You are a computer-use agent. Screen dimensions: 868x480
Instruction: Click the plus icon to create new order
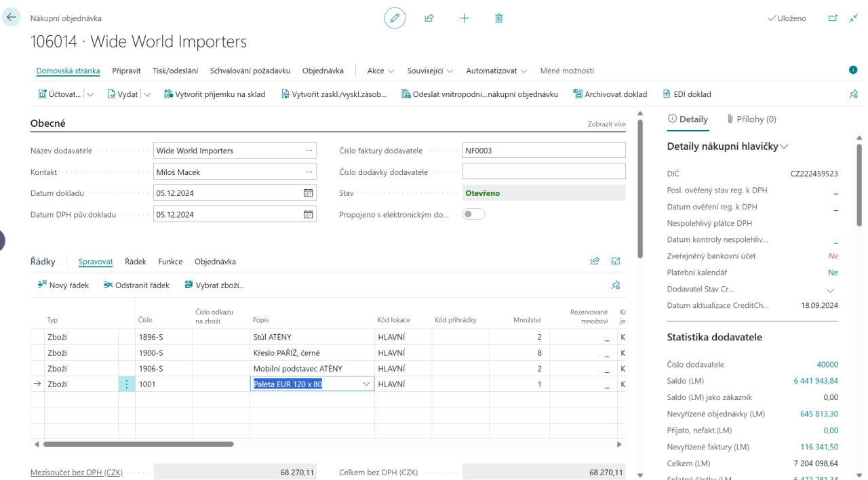tap(465, 18)
